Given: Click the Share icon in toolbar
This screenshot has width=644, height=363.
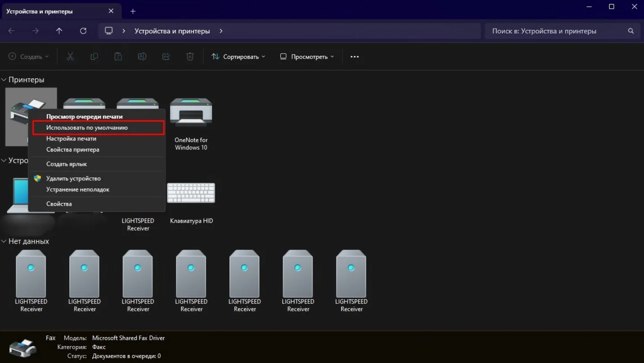Looking at the screenshot, I should click(166, 57).
